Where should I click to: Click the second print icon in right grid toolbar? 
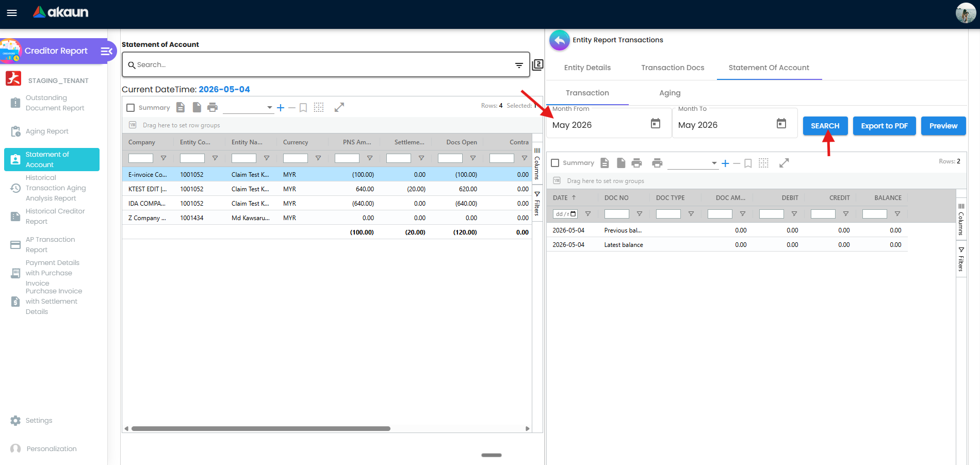(657, 163)
